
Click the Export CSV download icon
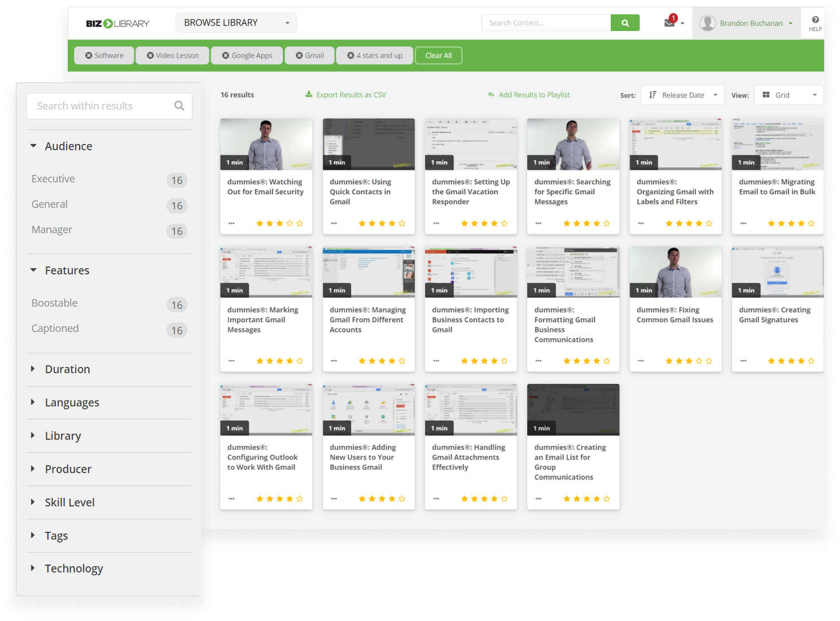pos(309,94)
